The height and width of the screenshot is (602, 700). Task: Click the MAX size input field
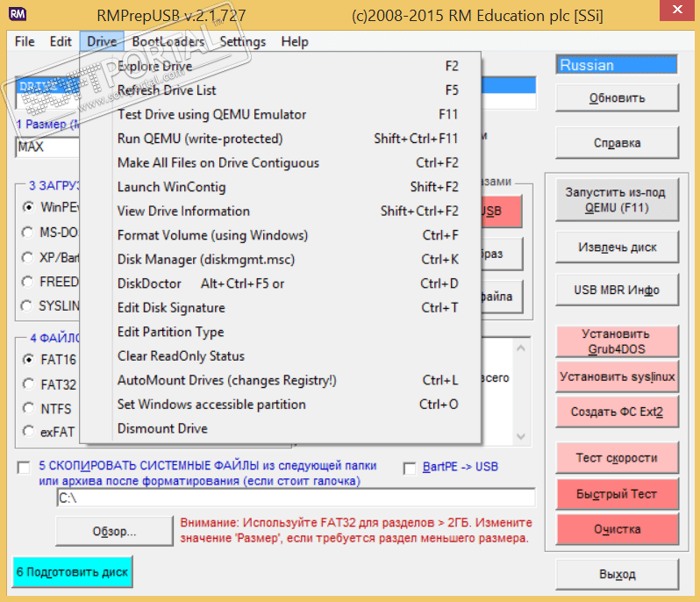point(47,147)
